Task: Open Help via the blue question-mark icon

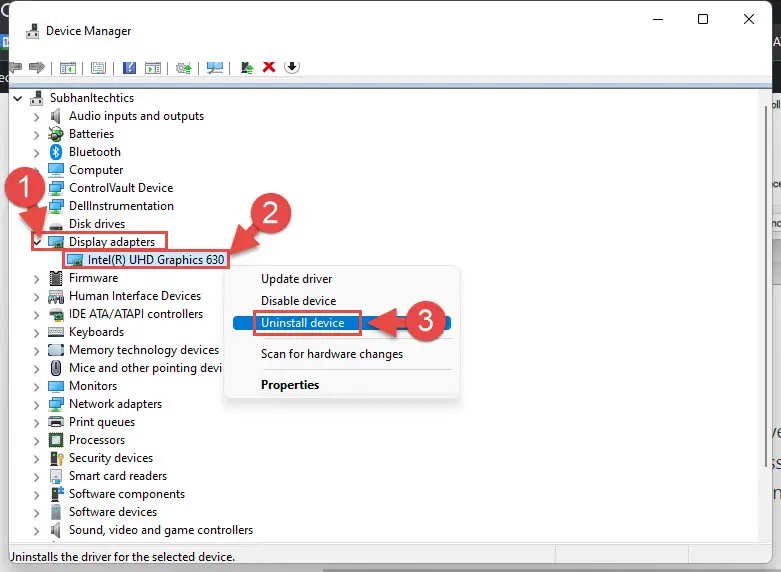Action: coord(130,67)
